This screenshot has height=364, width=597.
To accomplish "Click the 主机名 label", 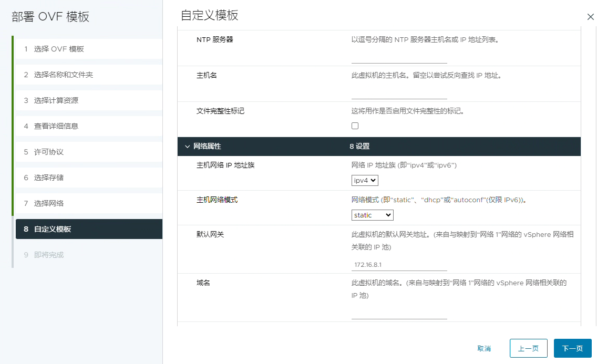I will pyautogui.click(x=207, y=75).
